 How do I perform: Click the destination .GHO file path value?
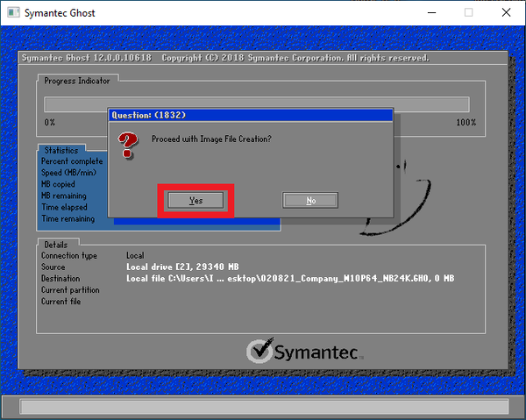[x=290, y=279]
